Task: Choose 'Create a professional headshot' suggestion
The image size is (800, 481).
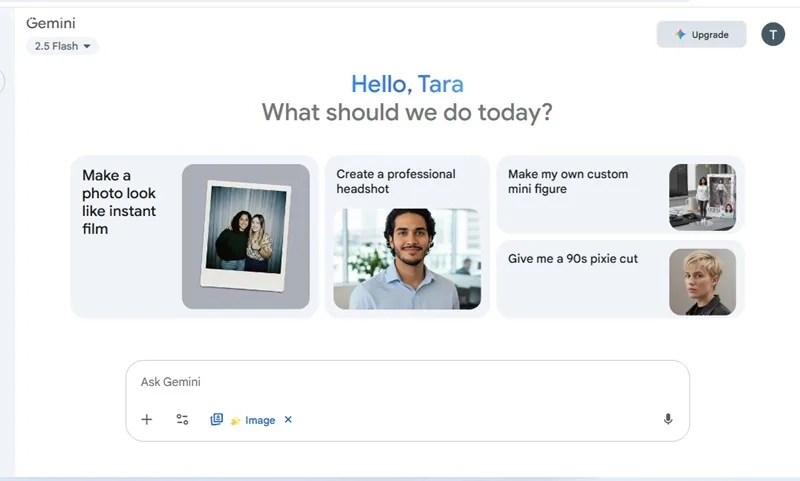Action: pos(407,237)
